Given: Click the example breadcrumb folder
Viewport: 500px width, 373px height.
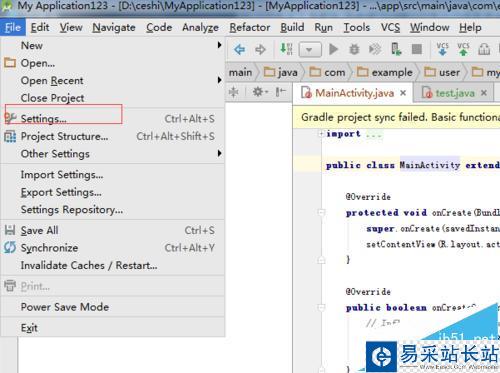Looking at the screenshot, I should pyautogui.click(x=385, y=72).
